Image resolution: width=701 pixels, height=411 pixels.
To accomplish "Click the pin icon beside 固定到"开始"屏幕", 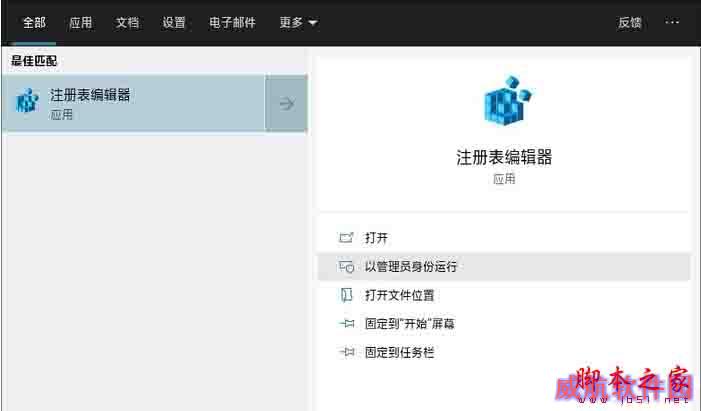I will click(x=346, y=323).
